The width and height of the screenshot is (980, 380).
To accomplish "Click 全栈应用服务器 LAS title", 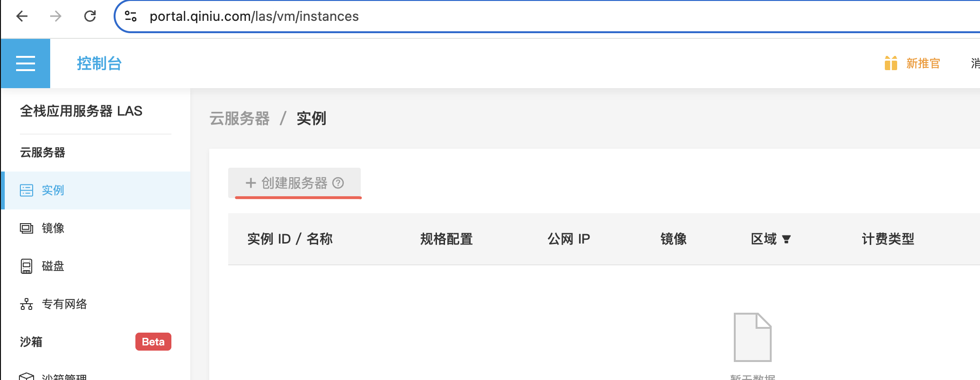I will (x=81, y=111).
